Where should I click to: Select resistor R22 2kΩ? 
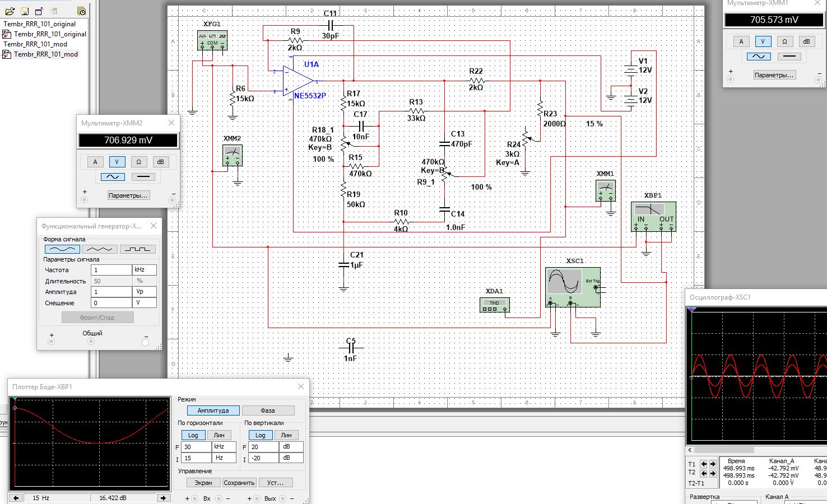[x=476, y=81]
